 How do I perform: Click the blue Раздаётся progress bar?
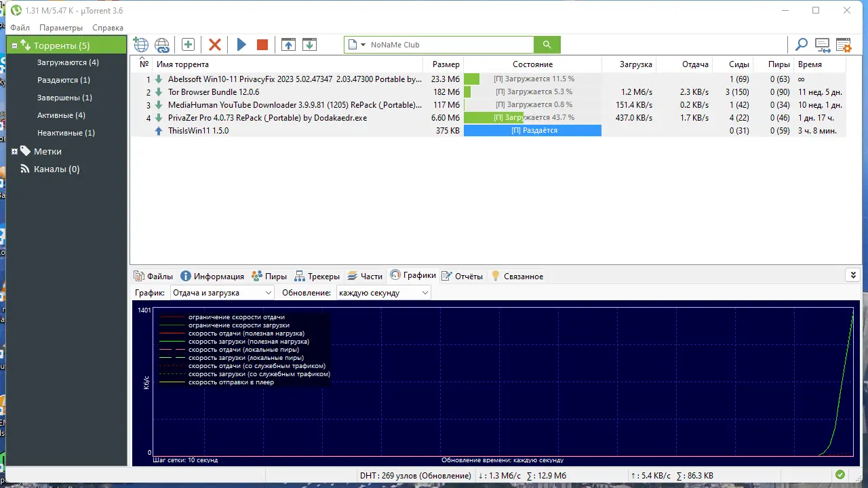pyautogui.click(x=532, y=131)
